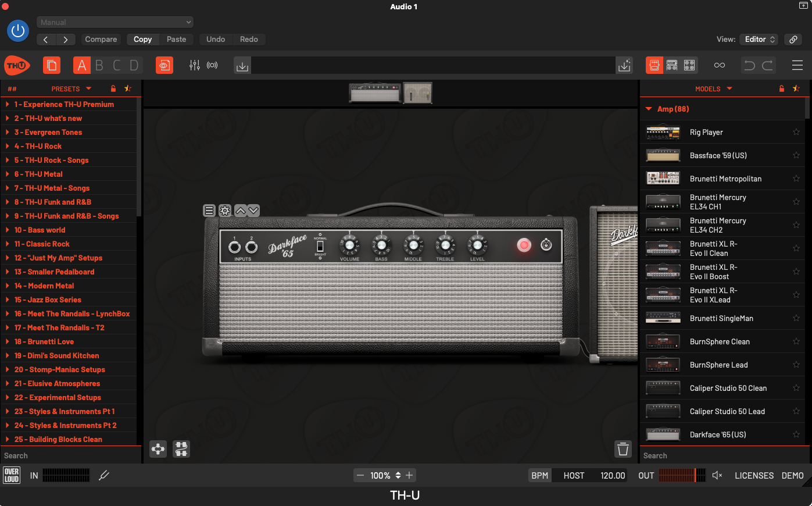The width and height of the screenshot is (812, 506).
Task: Open the hamburger menu
Action: pyautogui.click(x=797, y=65)
